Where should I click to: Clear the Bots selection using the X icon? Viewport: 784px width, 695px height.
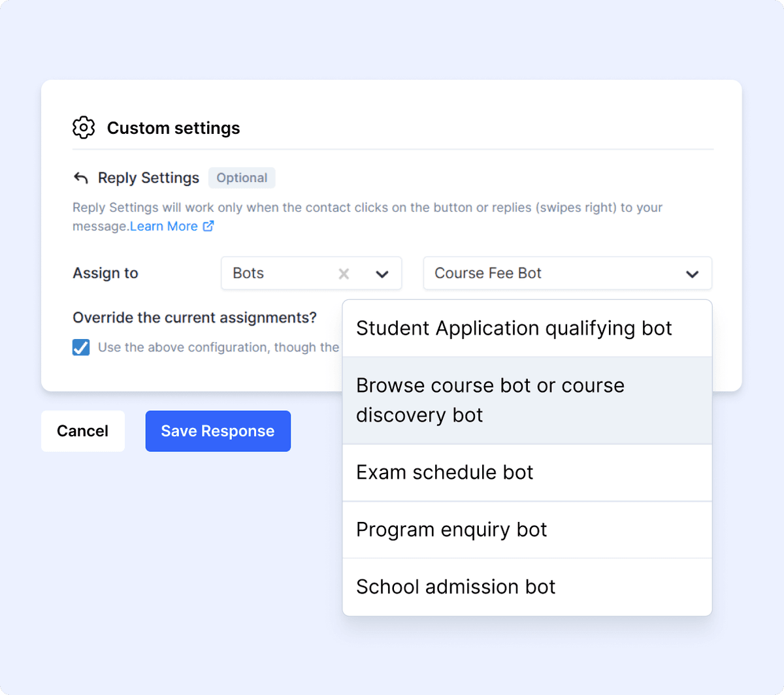[x=344, y=273]
